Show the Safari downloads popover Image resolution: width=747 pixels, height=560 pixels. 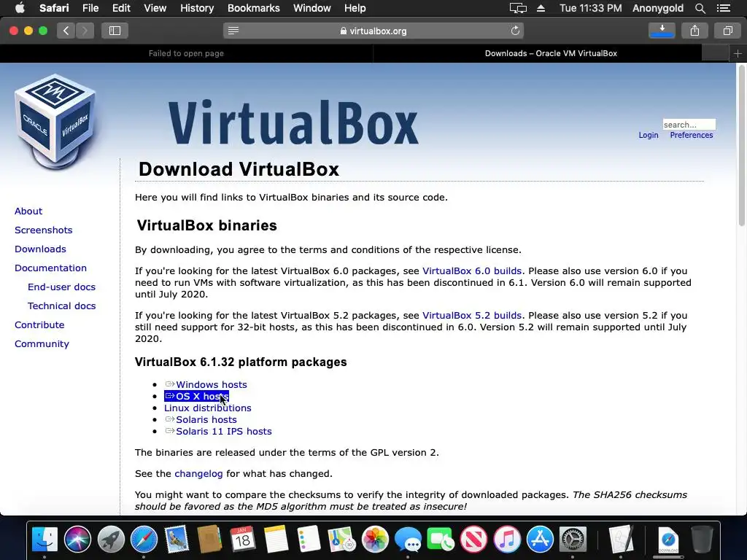click(662, 31)
